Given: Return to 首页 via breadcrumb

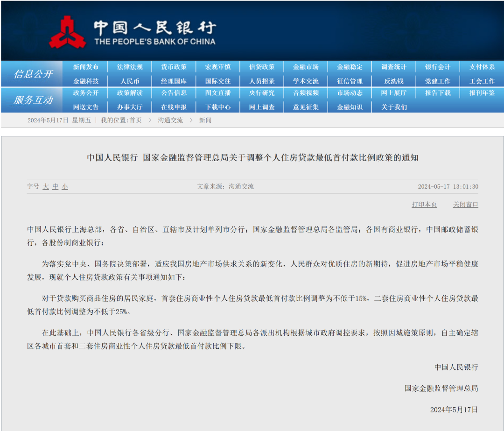Looking at the screenshot, I should coord(136,120).
